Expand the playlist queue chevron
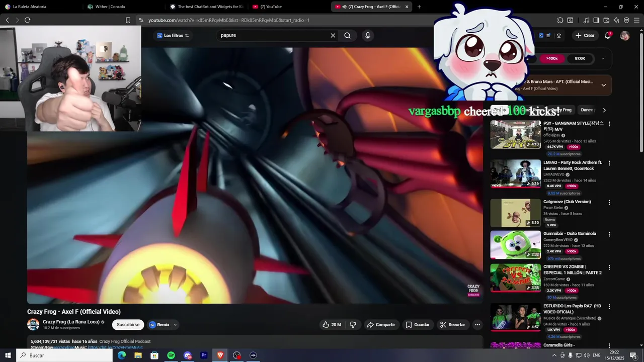The height and width of the screenshot is (362, 644). tap(603, 85)
